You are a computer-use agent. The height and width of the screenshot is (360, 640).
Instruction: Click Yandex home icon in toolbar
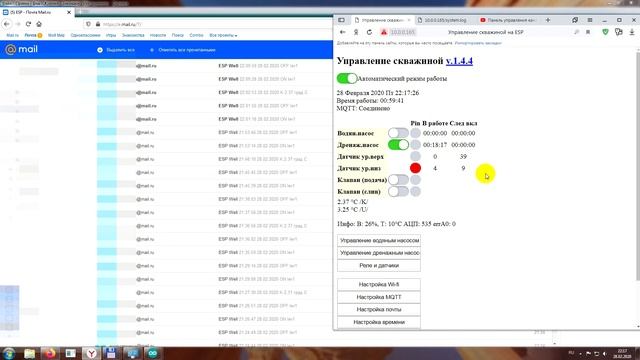(x=356, y=32)
